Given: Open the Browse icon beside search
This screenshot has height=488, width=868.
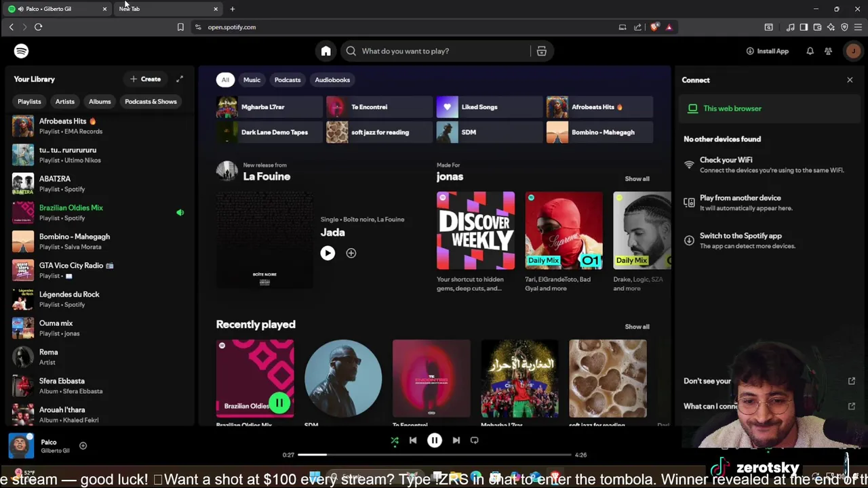Looking at the screenshot, I should 541,51.
